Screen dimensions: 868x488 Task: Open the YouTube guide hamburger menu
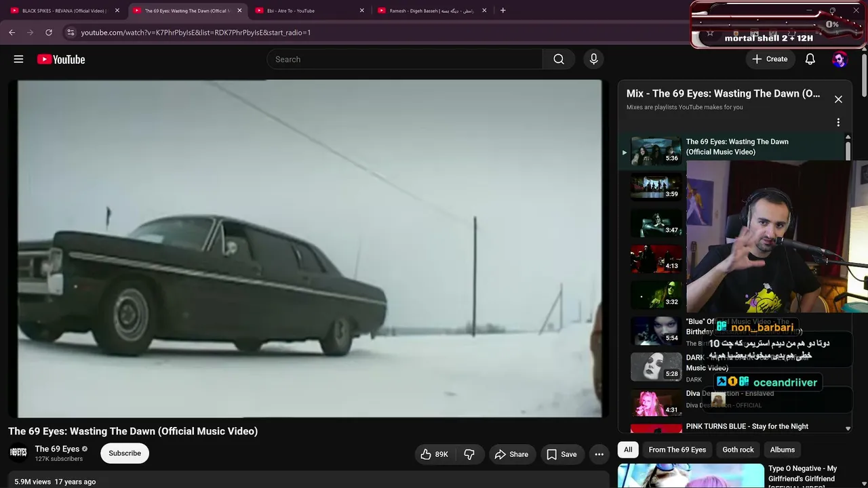(x=18, y=59)
